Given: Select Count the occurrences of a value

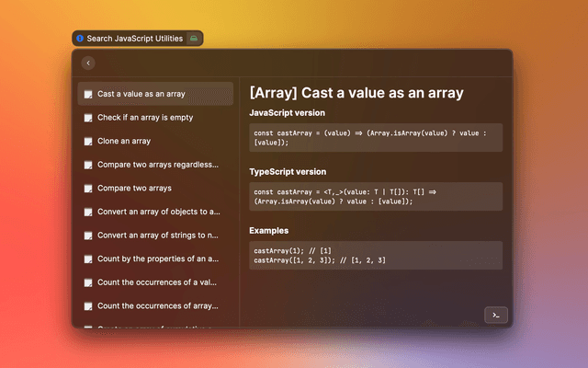Looking at the screenshot, I should (x=157, y=282).
